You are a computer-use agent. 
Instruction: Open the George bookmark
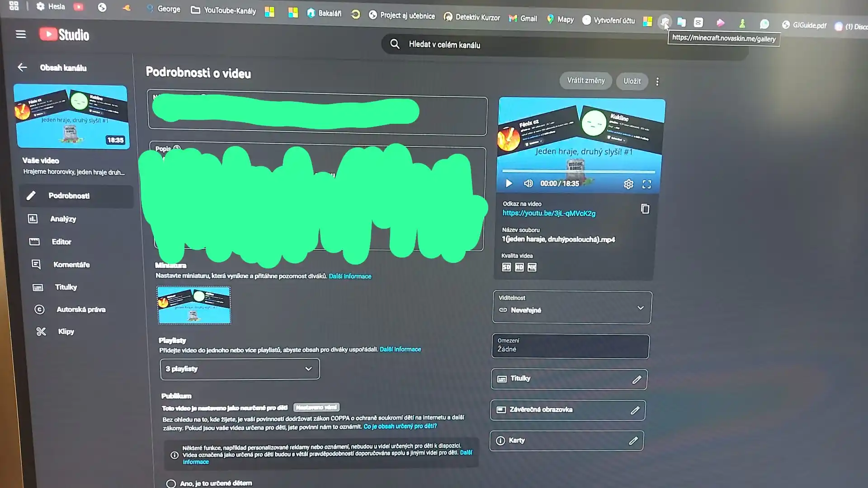[163, 9]
